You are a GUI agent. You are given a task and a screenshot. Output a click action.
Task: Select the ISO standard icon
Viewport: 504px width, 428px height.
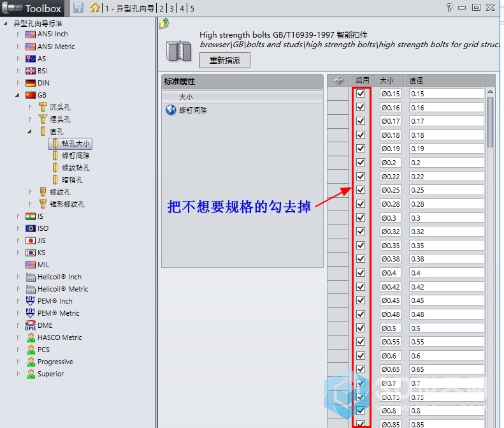31,228
